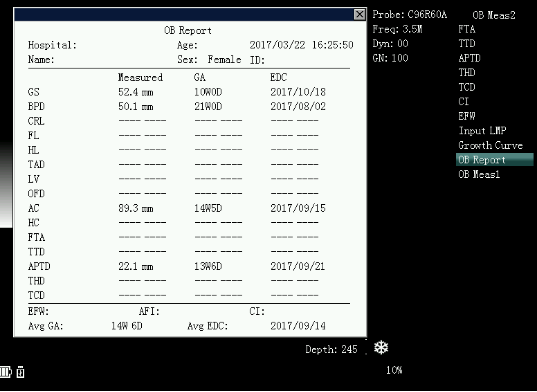Click the BPD measured value 50.1 mm
The image size is (537, 392).
coord(136,106)
